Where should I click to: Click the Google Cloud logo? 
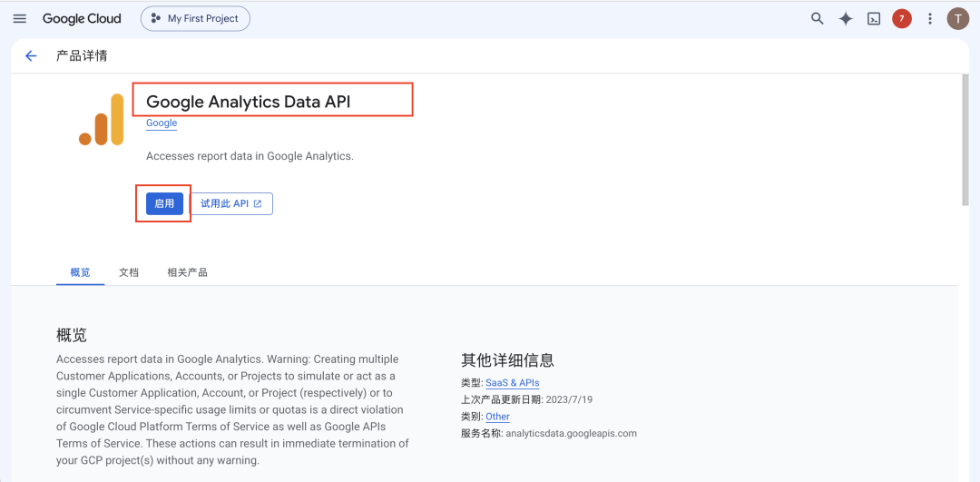[x=82, y=19]
